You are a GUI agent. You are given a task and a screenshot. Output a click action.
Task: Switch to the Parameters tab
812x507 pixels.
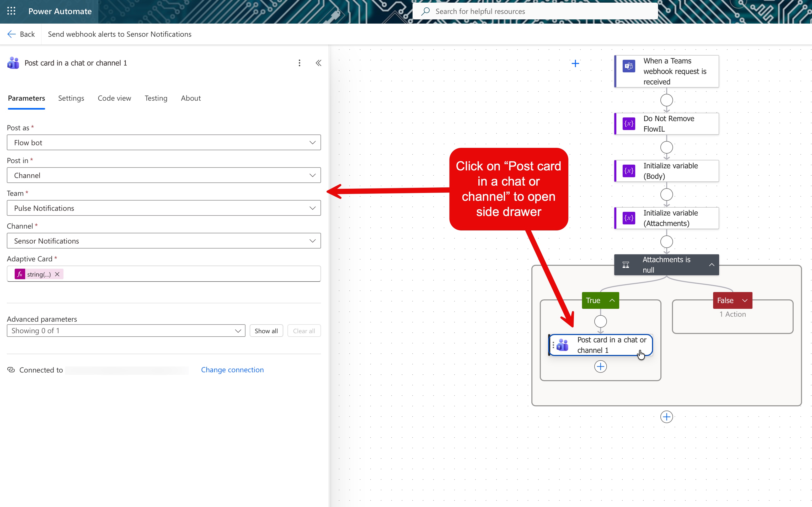(x=26, y=98)
